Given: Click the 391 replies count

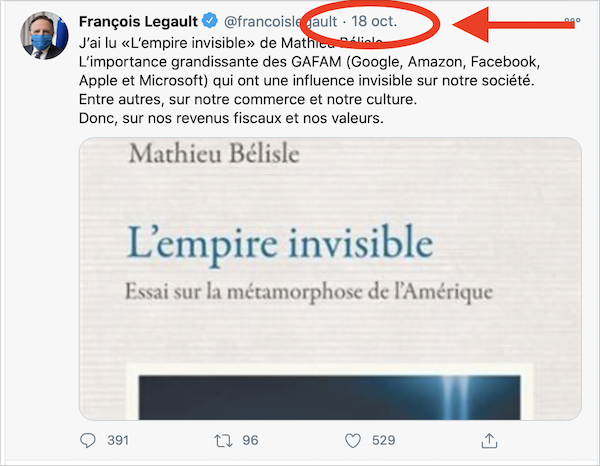Looking at the screenshot, I should [119, 440].
